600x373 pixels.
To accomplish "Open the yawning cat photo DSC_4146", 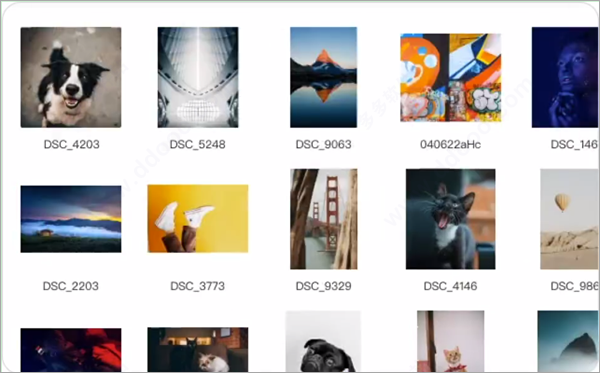I will click(x=450, y=219).
